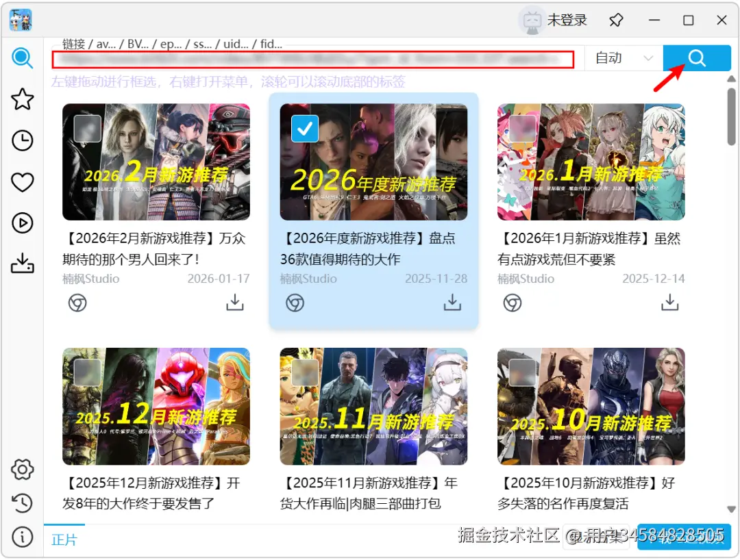Click the app logo in title bar

tap(21, 21)
